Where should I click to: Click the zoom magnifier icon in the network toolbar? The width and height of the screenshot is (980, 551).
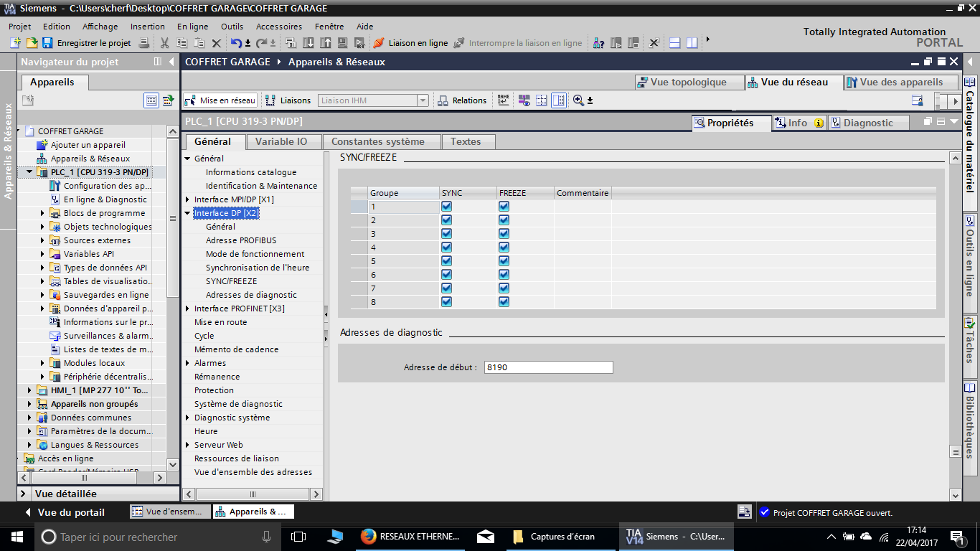click(578, 100)
